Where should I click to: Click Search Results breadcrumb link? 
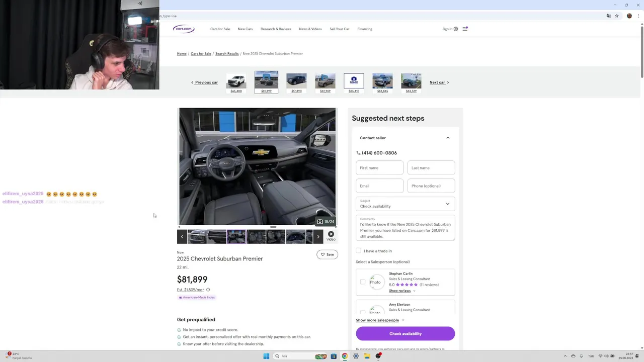click(x=227, y=53)
